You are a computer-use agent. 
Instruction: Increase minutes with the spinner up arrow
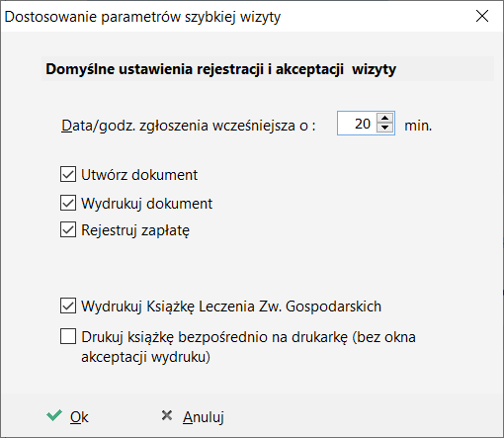(384, 118)
